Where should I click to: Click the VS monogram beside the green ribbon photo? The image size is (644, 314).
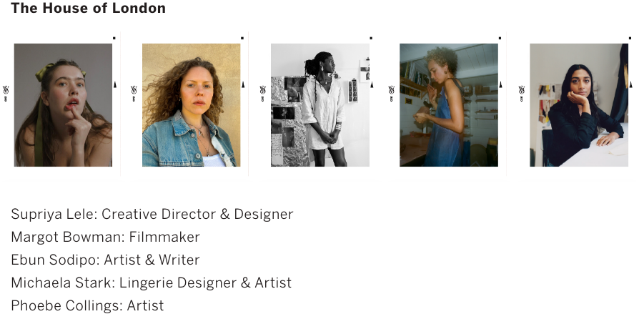pyautogui.click(x=6, y=93)
